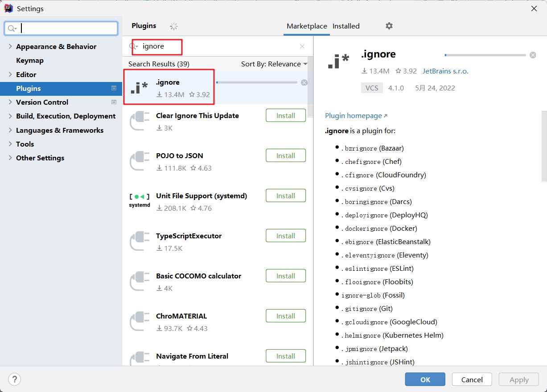Image resolution: width=547 pixels, height=392 pixels.
Task: Select the TypeScriptExecutor plugin title
Action: (x=189, y=236)
